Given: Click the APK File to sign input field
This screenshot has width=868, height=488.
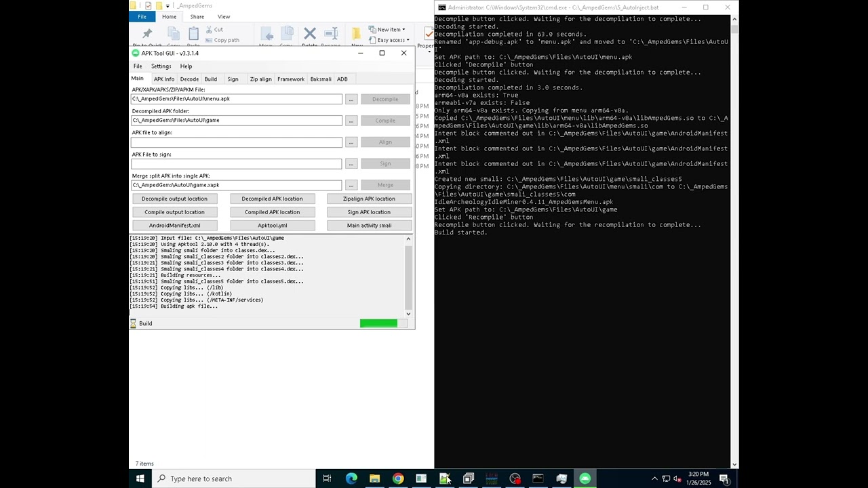Looking at the screenshot, I should [237, 163].
